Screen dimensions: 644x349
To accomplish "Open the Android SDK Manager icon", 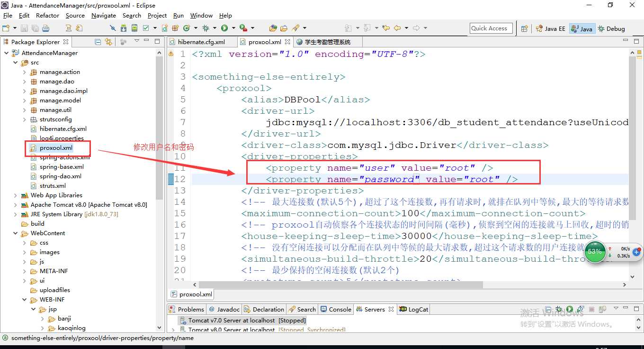I will pos(124,28).
